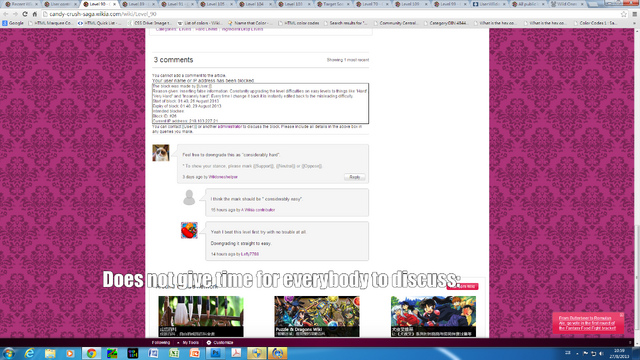Open My Tools in the Wikia toolbar
The width and height of the screenshot is (640, 360).
[190, 342]
